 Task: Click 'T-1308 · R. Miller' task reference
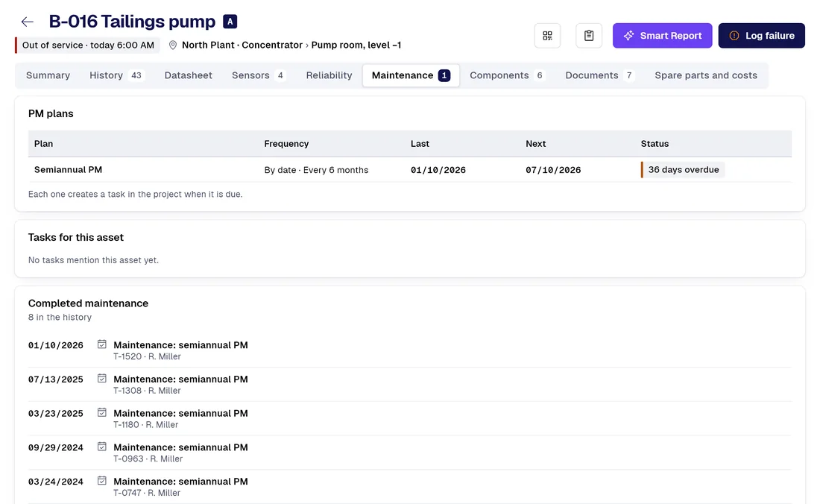pos(147,391)
